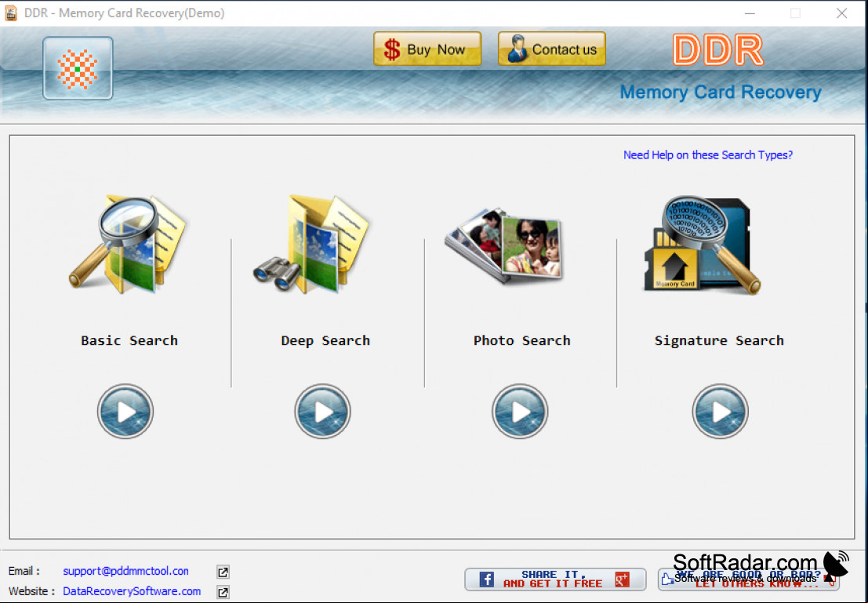Click the Signature Search memory card icon

coord(703,244)
